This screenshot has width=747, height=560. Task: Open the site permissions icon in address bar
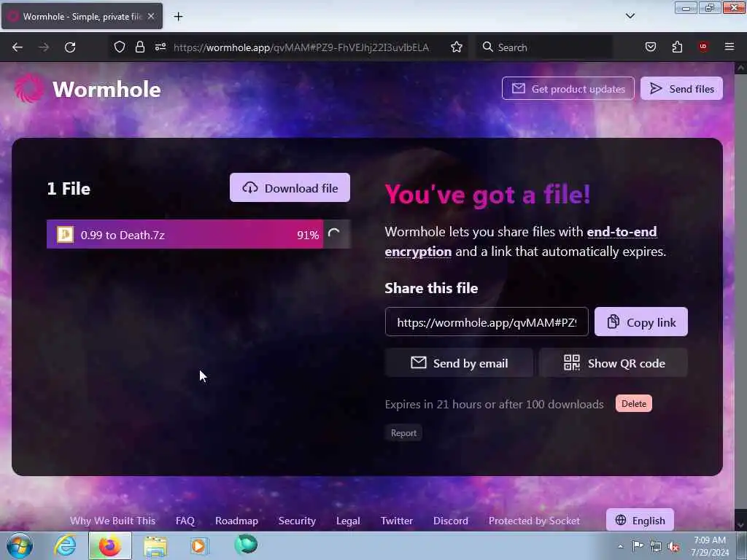[x=160, y=47]
